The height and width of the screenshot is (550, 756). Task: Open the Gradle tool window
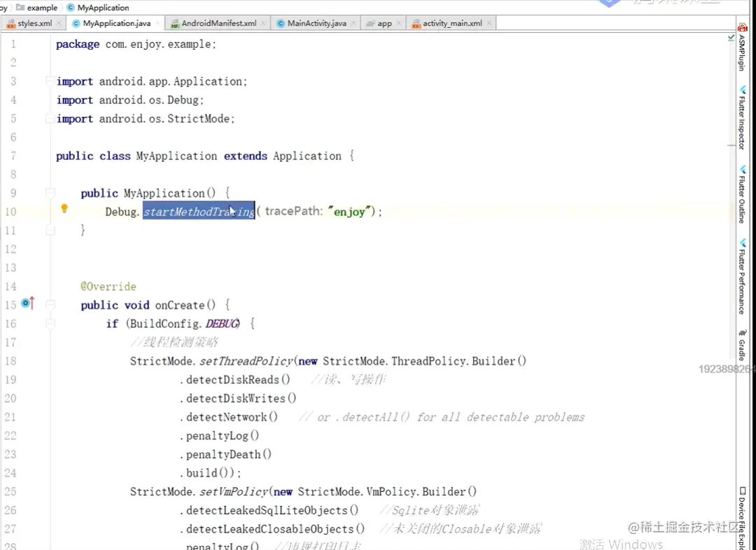742,345
